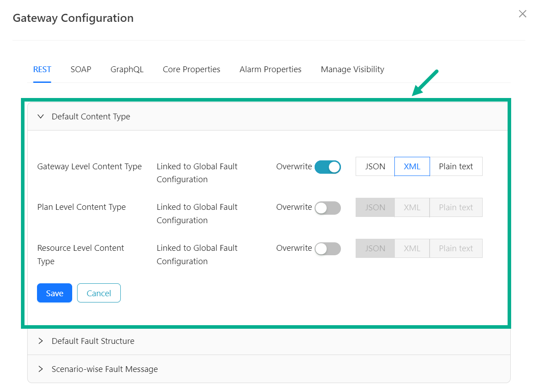Expand the Scenario-wise Fault Message section
537x392 pixels.
point(105,369)
